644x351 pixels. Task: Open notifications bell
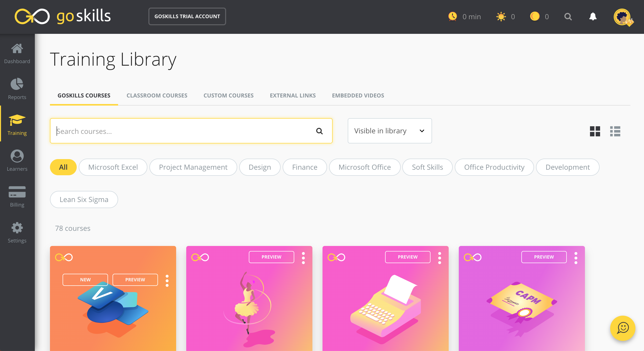pyautogui.click(x=593, y=17)
